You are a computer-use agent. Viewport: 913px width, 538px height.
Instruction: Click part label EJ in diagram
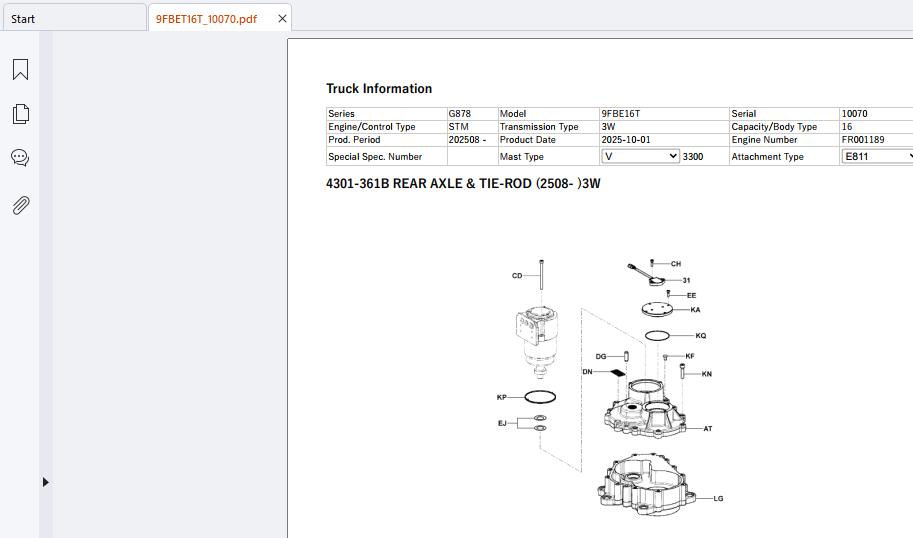click(x=502, y=423)
